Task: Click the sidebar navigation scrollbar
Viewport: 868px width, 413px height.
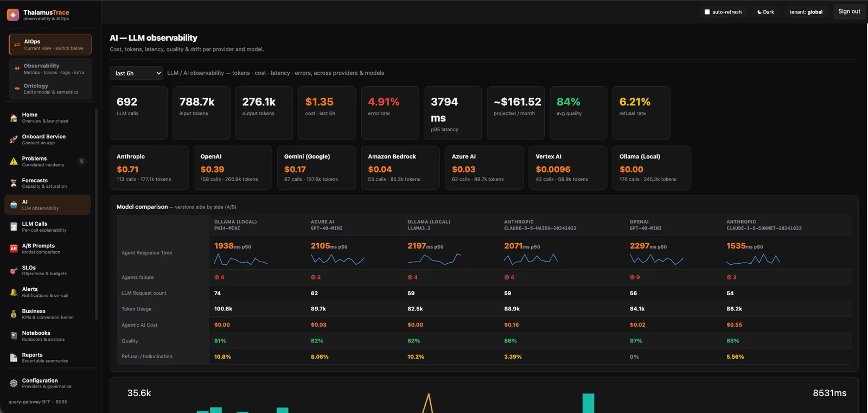Action: click(x=96, y=214)
